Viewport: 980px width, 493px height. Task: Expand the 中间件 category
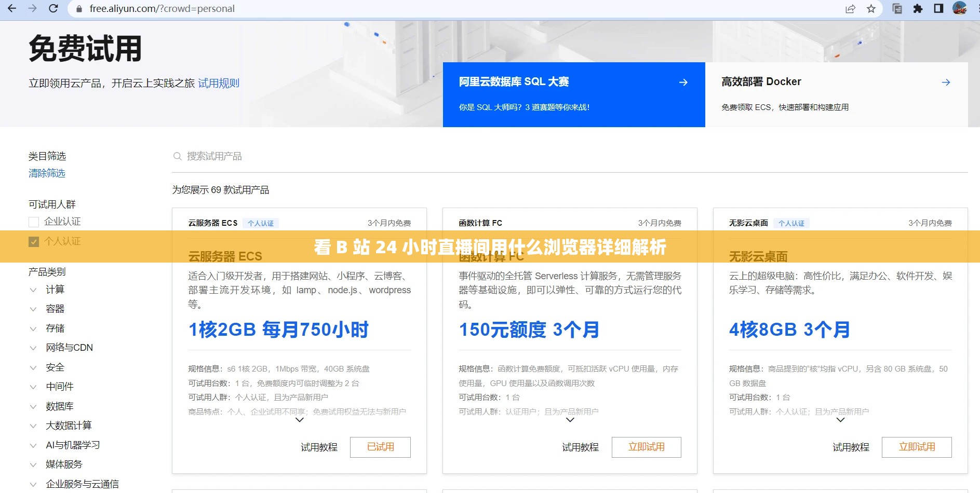[x=33, y=387]
